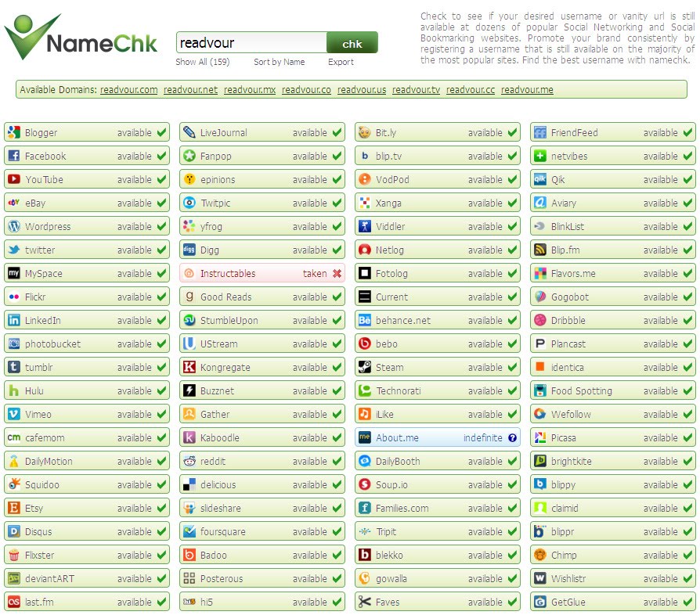Click the behance.net icon
The image size is (700, 615).
pyautogui.click(x=365, y=320)
